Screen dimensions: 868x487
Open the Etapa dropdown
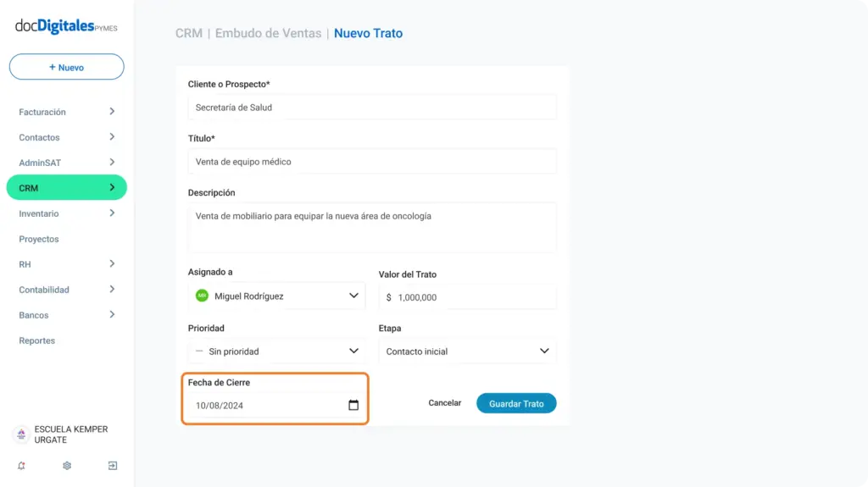(x=468, y=351)
